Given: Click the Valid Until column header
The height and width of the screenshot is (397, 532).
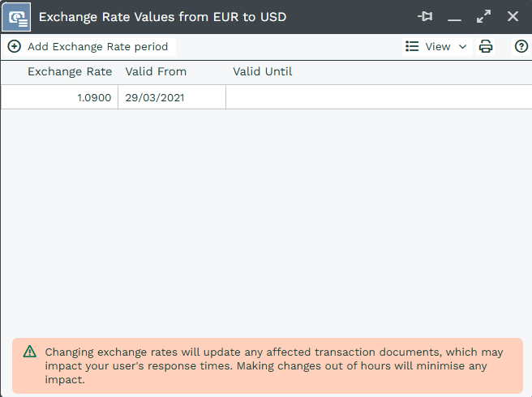Looking at the screenshot, I should 262,71.
